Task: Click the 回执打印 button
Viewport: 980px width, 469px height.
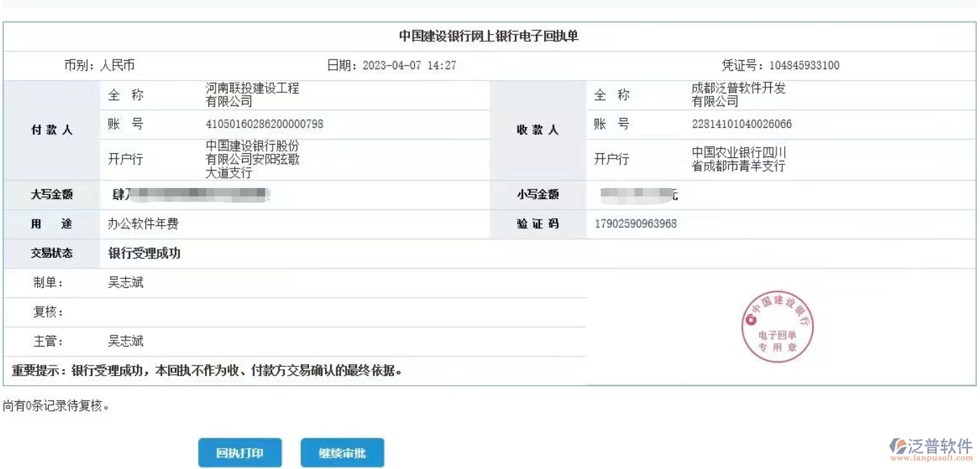Action: 241,452
